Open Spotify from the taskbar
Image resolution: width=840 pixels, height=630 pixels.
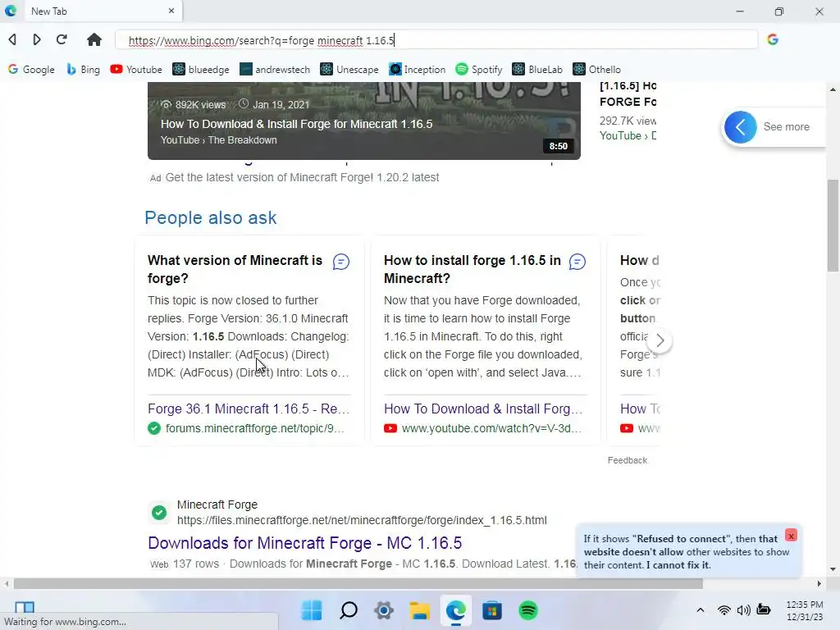click(x=528, y=610)
